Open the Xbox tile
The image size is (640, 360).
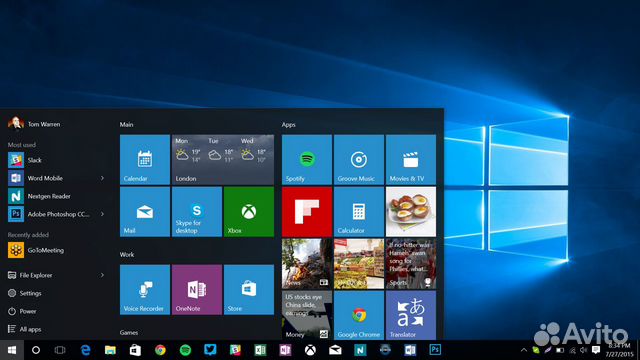[249, 211]
